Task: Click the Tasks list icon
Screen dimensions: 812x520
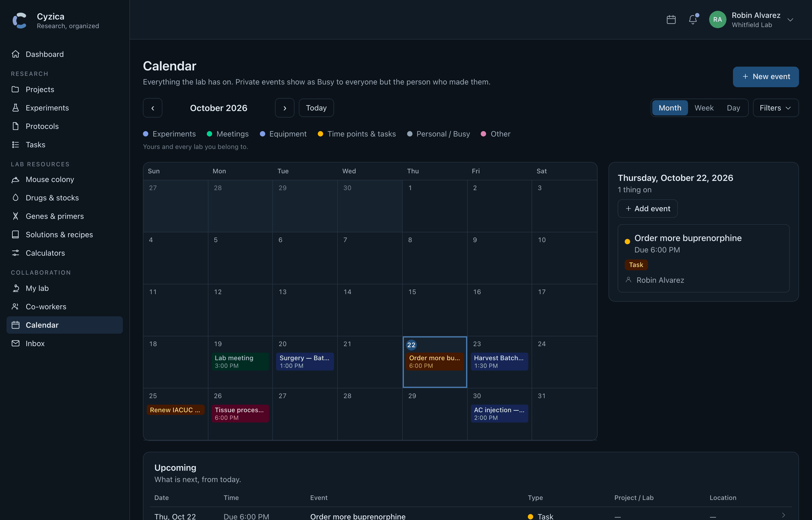Action: 15,145
